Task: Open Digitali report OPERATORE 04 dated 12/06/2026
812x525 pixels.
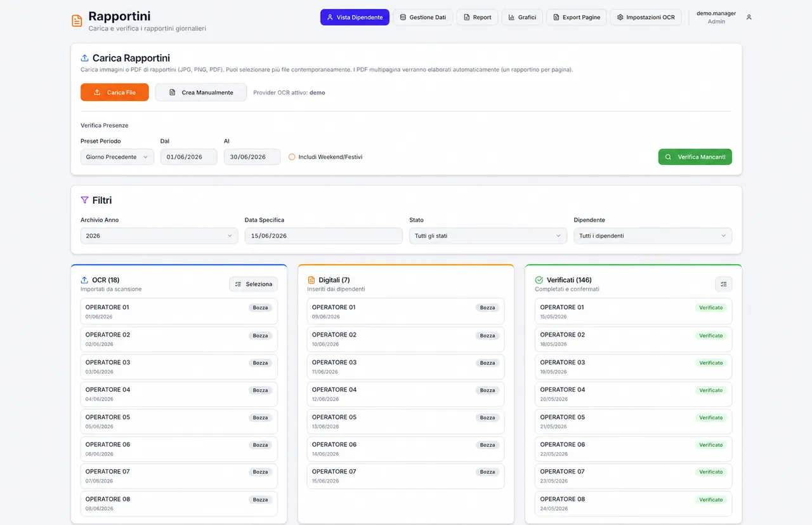Action: point(405,394)
